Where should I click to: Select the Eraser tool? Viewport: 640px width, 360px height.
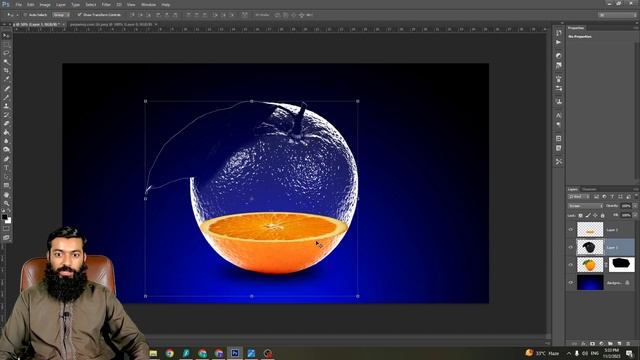(x=6, y=123)
